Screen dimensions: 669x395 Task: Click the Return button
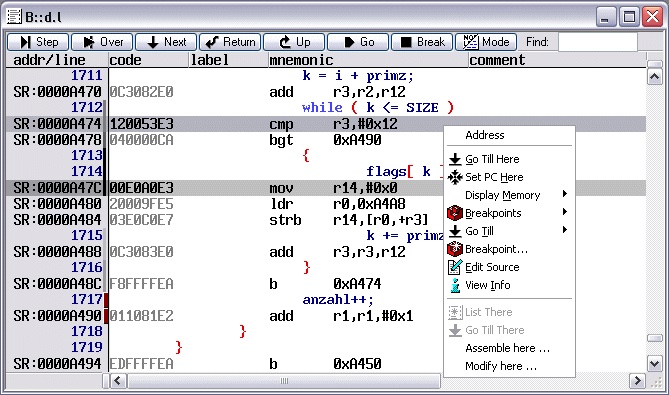coord(230,42)
